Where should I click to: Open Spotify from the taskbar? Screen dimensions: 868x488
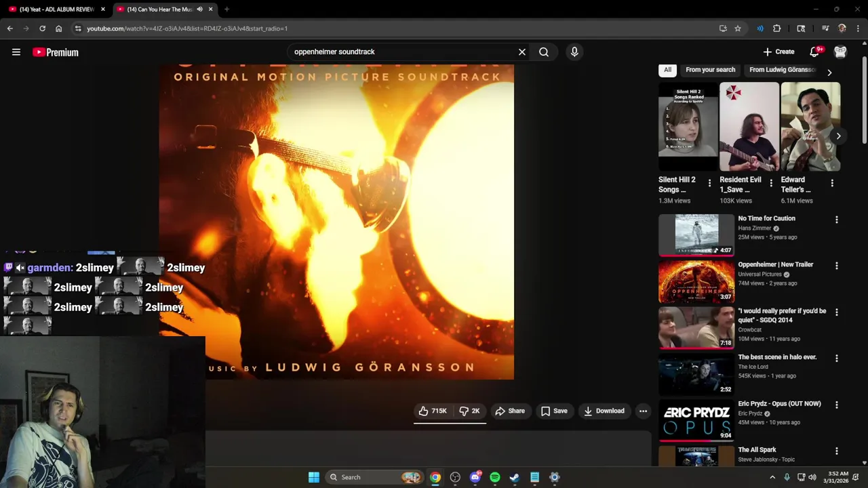tap(495, 477)
